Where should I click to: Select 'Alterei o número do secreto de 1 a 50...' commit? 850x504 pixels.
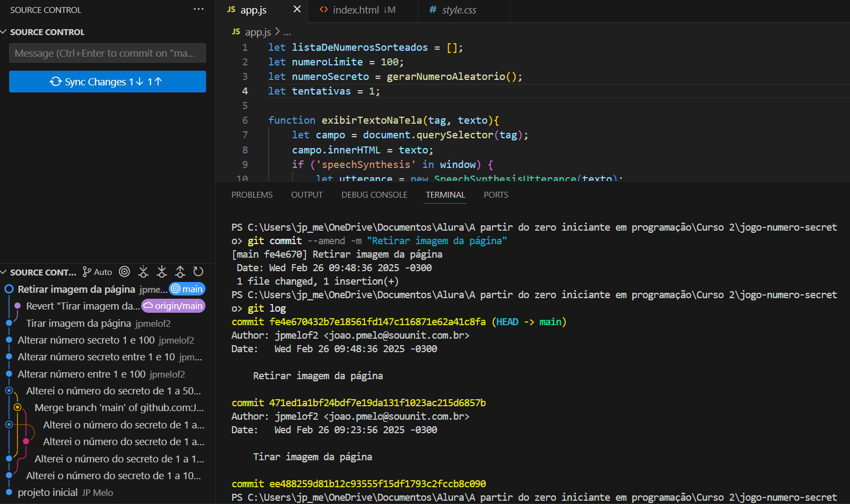coord(108,391)
